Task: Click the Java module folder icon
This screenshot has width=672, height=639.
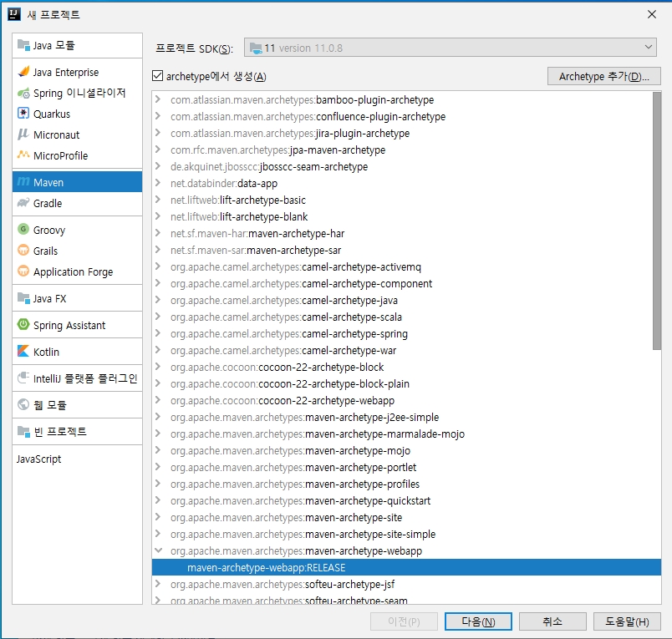Action: point(23,44)
